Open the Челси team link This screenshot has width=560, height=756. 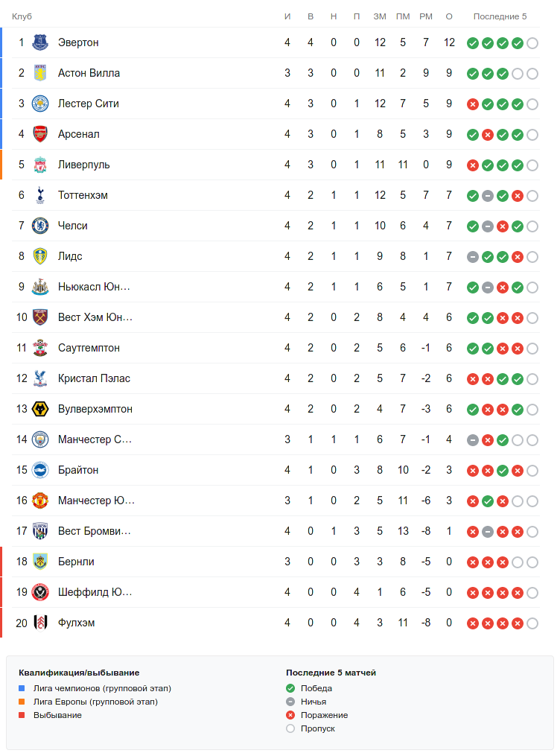point(73,226)
